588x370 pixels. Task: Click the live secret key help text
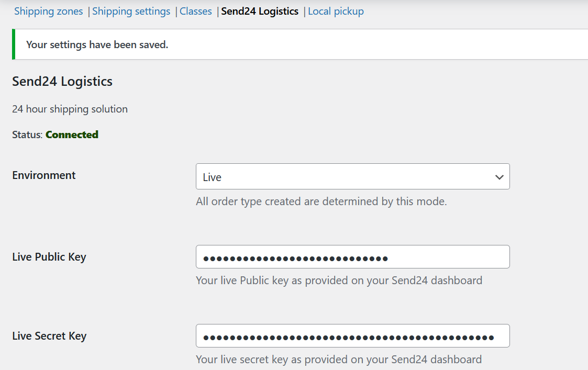338,360
